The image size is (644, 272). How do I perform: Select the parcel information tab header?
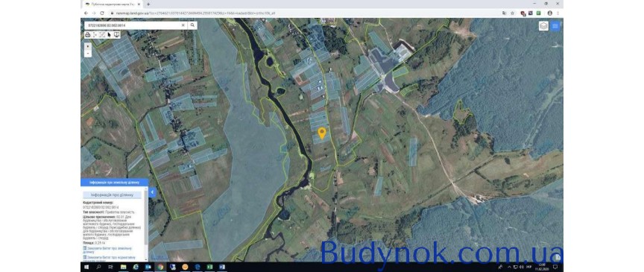pos(114,182)
